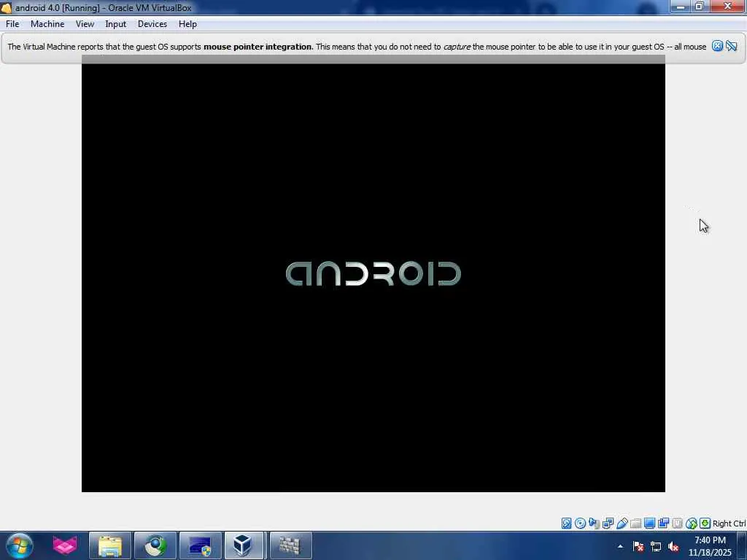Open the pink cat-shaped app on the taskbar
The image size is (747, 560).
point(65,545)
